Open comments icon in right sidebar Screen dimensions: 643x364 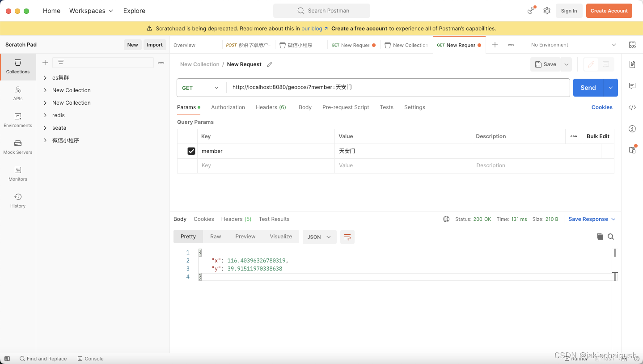(632, 85)
